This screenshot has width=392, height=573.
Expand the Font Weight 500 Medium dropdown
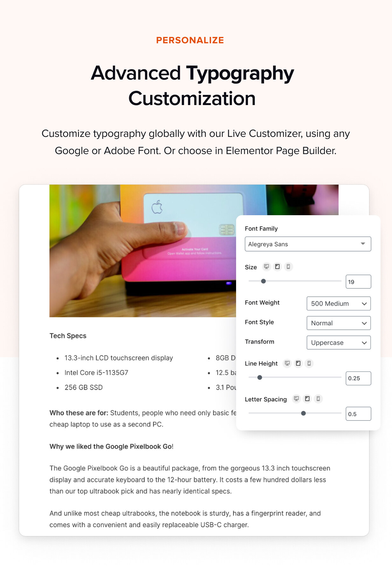(x=339, y=303)
